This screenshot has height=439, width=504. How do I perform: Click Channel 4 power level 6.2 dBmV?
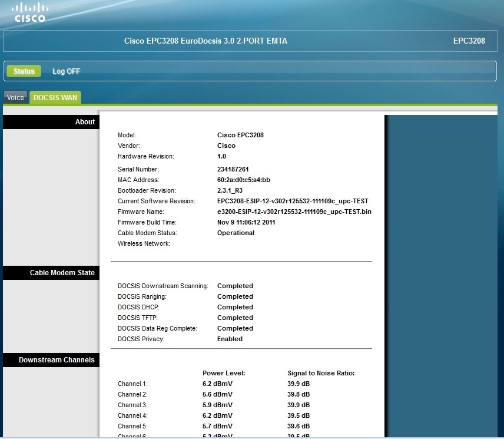pos(218,415)
